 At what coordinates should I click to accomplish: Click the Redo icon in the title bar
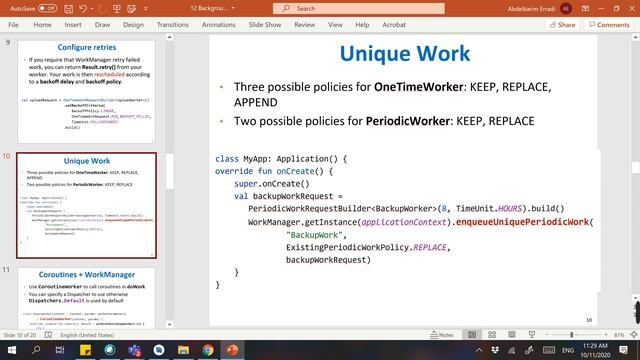[102, 9]
